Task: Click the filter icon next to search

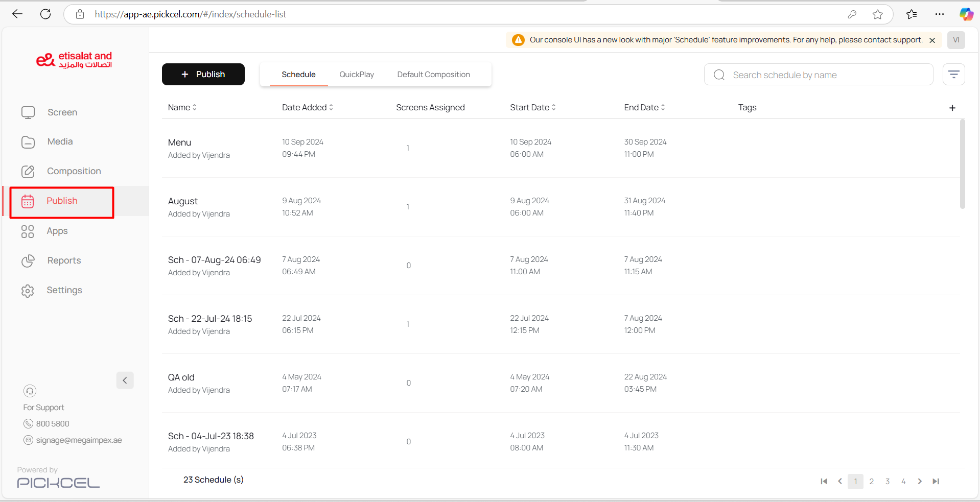Action: pos(953,75)
